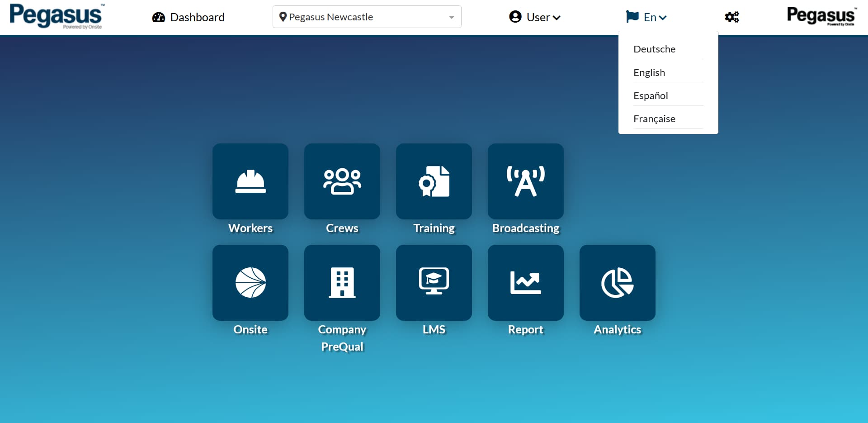Click the Pegasus logo in top-left corner
The height and width of the screenshot is (423, 868).
pos(56,17)
